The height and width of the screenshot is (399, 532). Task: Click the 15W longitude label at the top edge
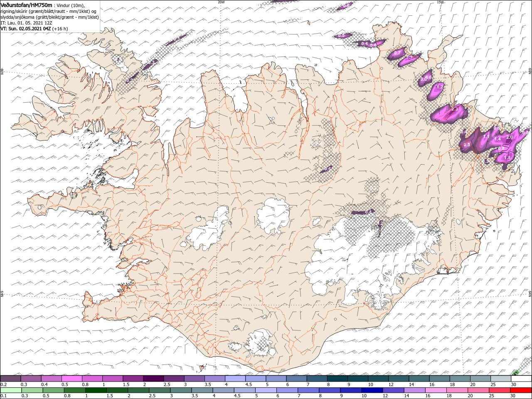tap(440, 2)
